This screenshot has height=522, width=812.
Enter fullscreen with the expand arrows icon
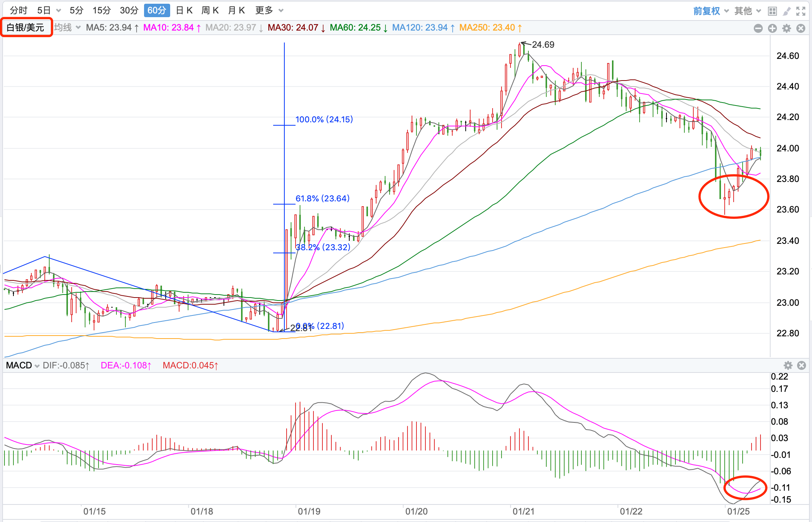(800, 11)
